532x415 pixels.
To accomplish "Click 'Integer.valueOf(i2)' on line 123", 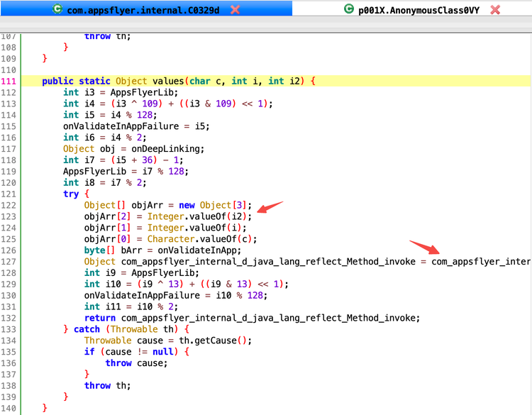I will [196, 216].
